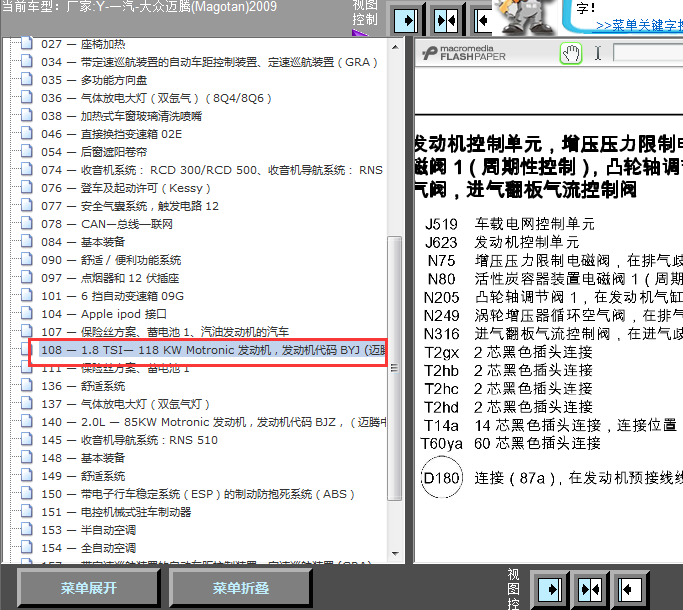Click document icon for 104 Apple ipod 接口

[27, 313]
